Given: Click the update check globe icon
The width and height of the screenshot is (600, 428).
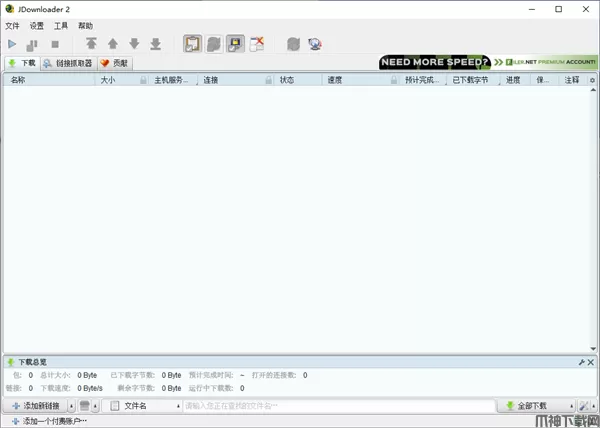Looking at the screenshot, I should [x=315, y=44].
